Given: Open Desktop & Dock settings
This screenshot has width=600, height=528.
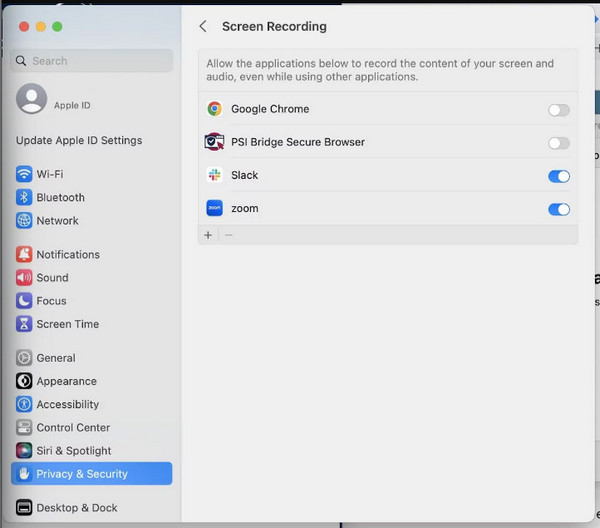Looking at the screenshot, I should click(77, 508).
